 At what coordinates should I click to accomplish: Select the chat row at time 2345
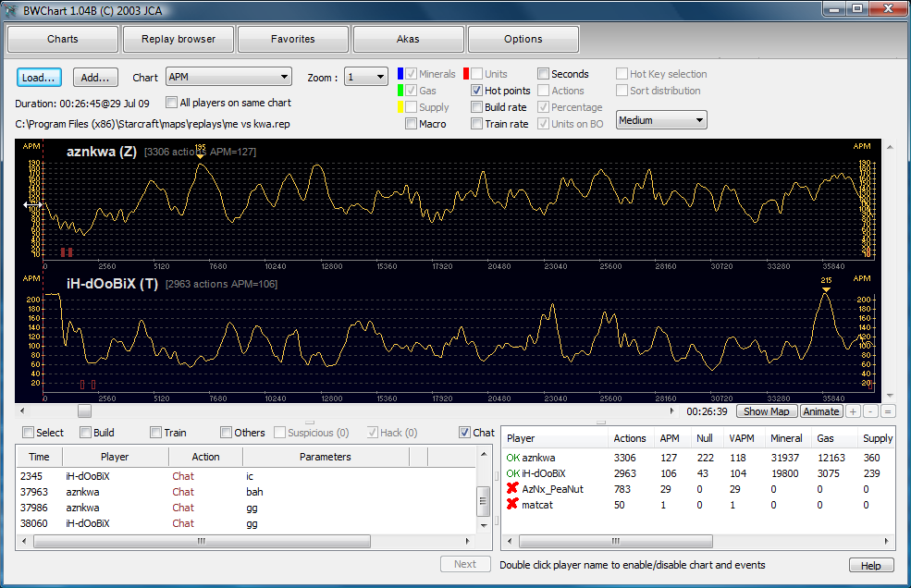click(x=246, y=476)
